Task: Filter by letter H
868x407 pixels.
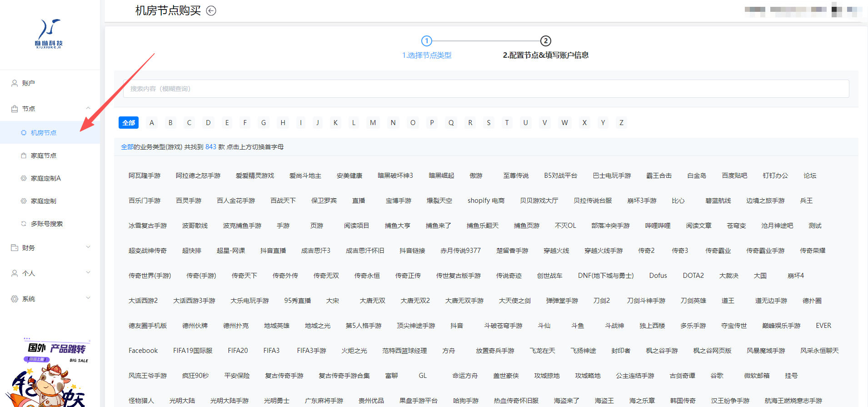Action: (283, 123)
